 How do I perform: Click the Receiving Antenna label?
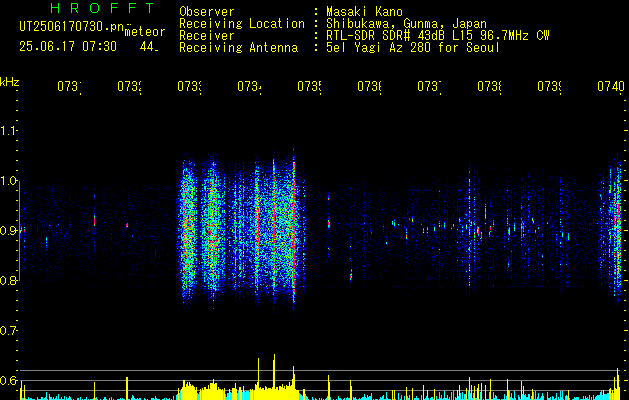[x=238, y=48]
